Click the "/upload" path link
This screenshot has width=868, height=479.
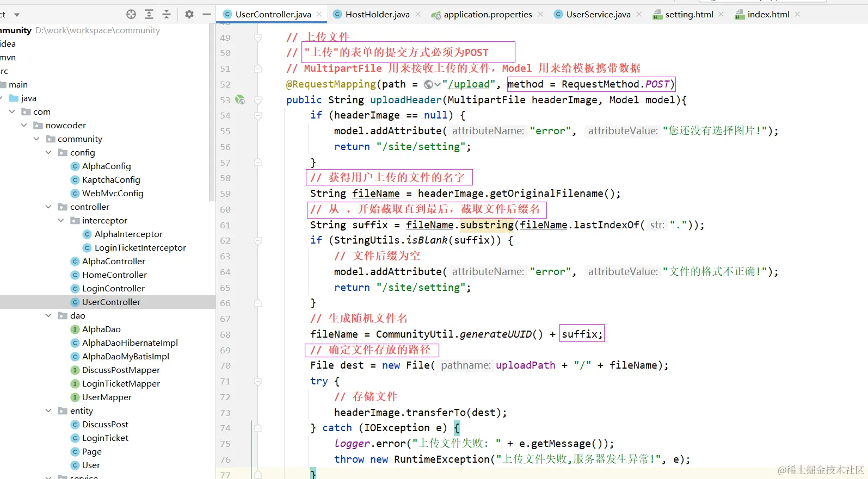tap(469, 84)
